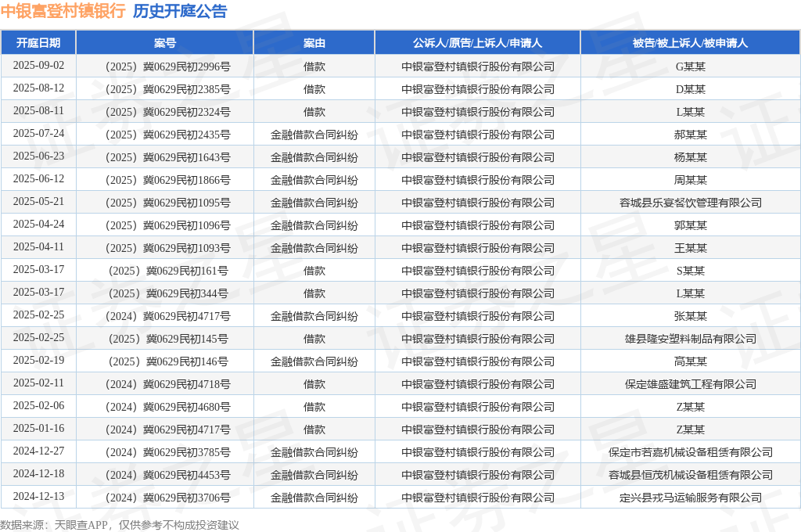
Task: Click defendant cell G某某
Action: [690, 66]
